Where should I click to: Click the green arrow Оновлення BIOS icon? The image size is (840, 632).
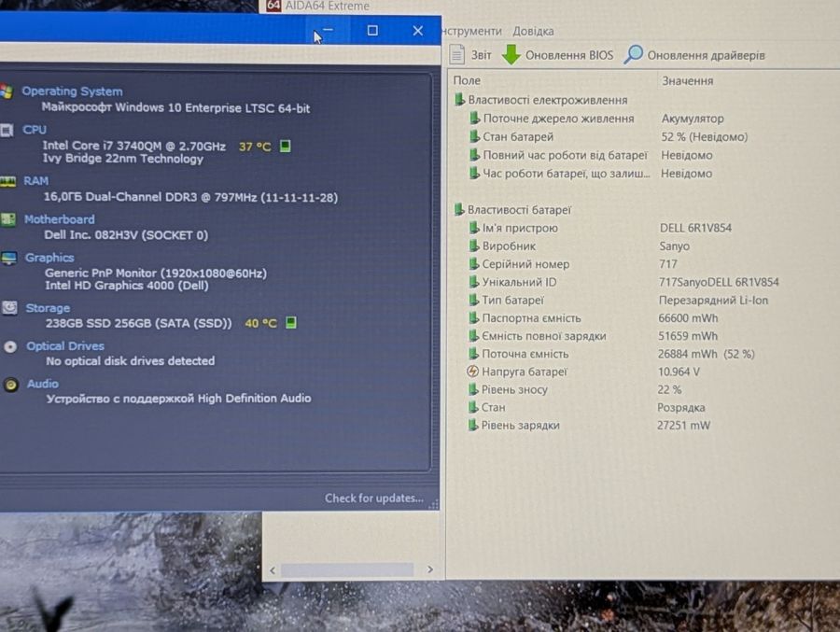(x=511, y=54)
